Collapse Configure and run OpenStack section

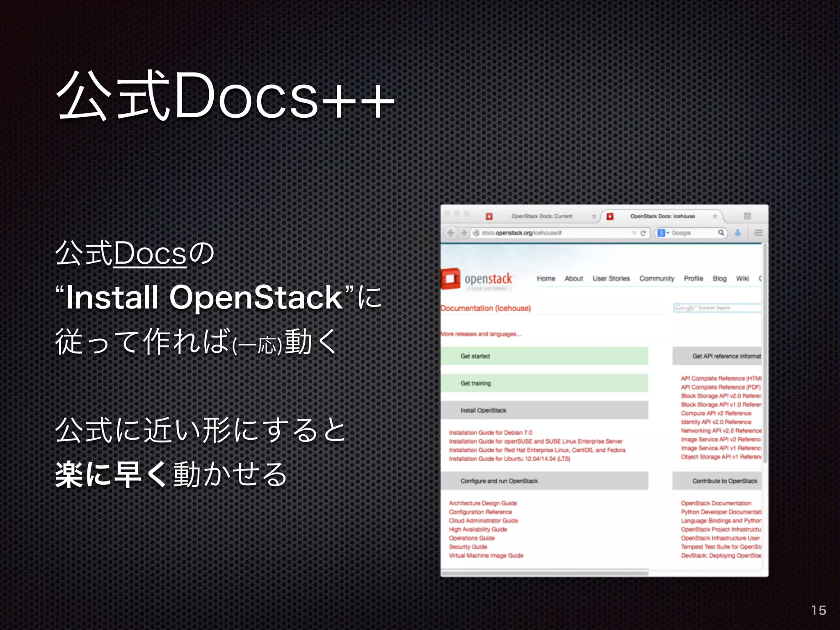(544, 481)
